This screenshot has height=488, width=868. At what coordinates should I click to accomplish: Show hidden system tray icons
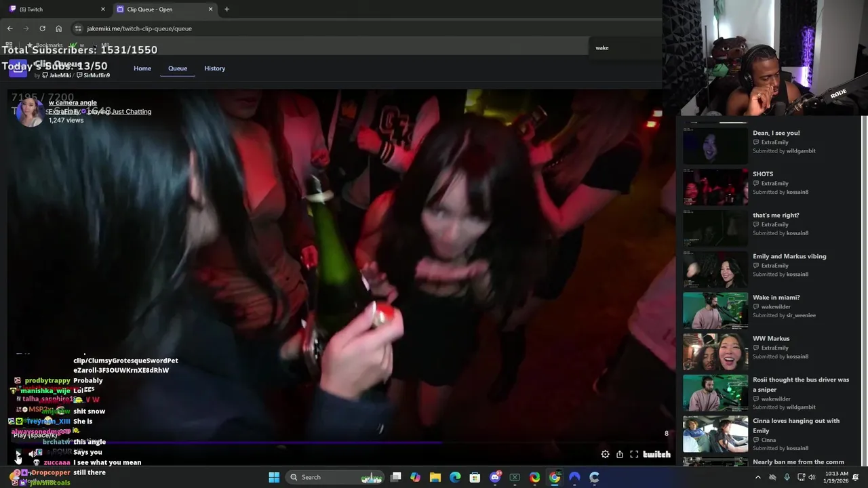point(758,477)
